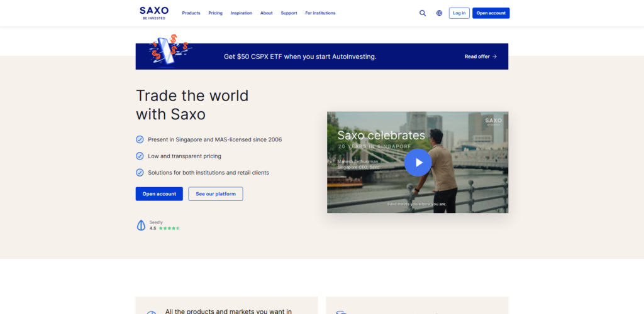
Task: Click Open account below the hero text
Action: [x=159, y=194]
